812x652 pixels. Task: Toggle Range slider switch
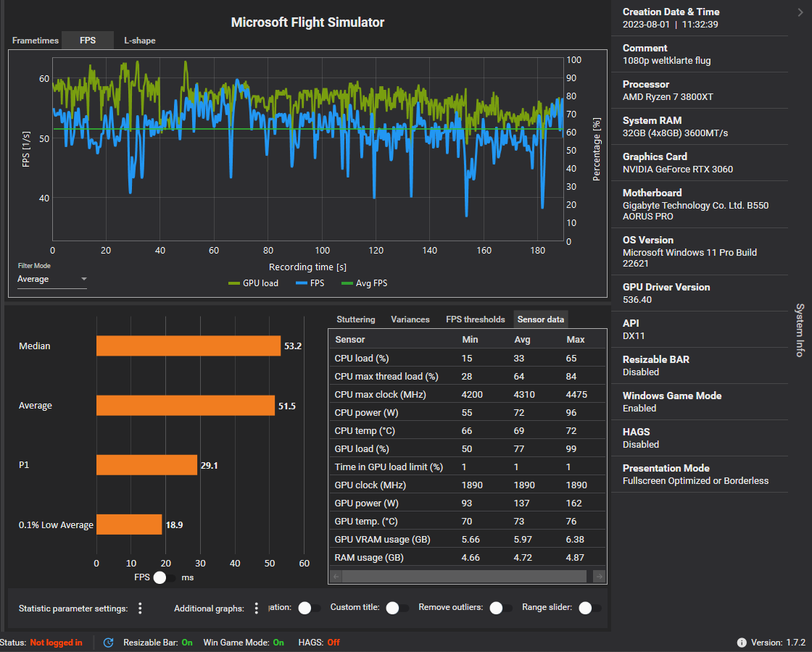point(590,608)
